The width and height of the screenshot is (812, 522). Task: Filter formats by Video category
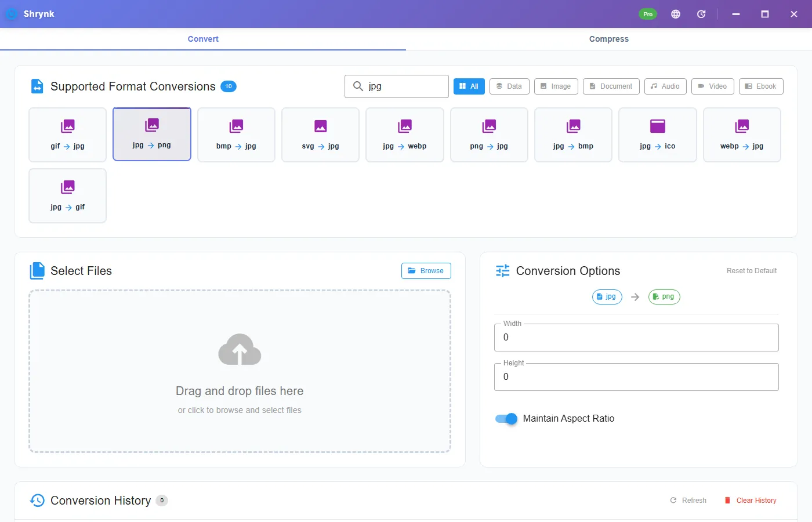click(x=712, y=86)
